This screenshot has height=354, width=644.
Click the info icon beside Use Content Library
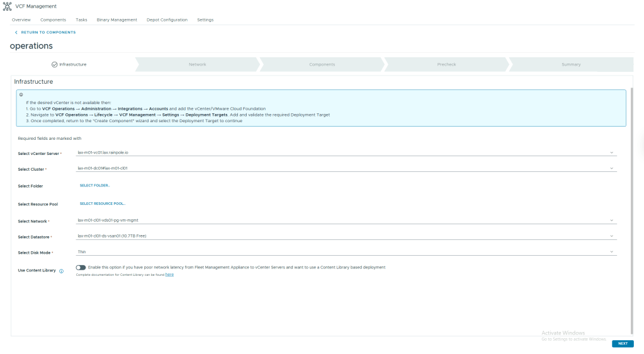[62, 271]
